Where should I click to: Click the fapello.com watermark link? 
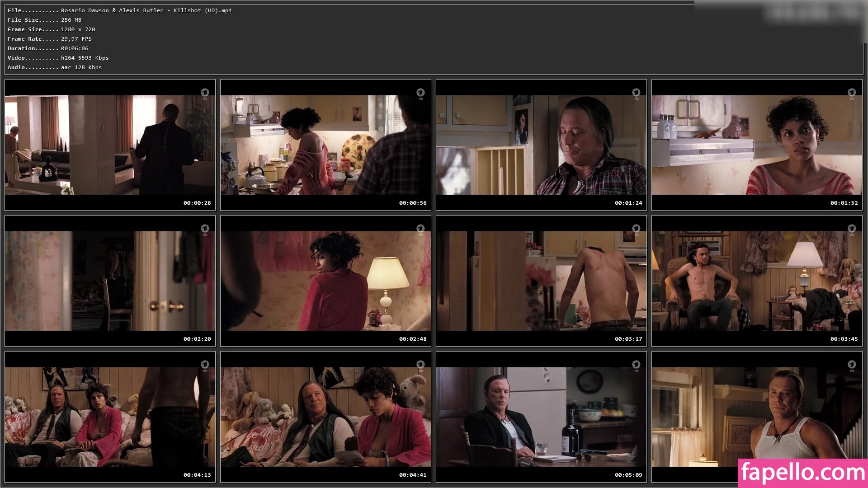(803, 473)
